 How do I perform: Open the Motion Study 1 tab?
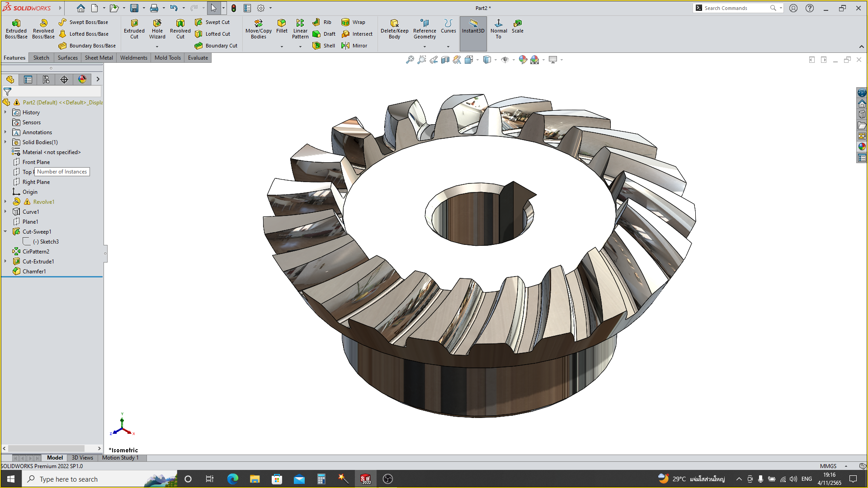120,458
